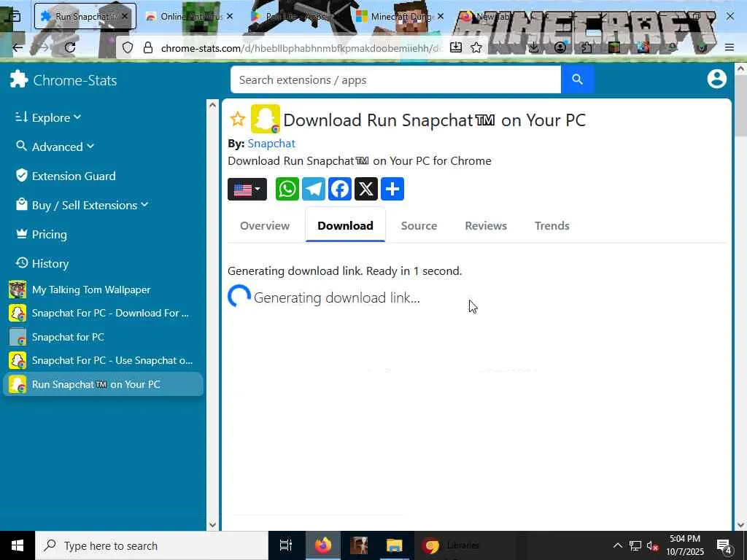The image size is (747, 560).
Task: Click the sidebar scrollbar up arrow
Action: point(212,105)
